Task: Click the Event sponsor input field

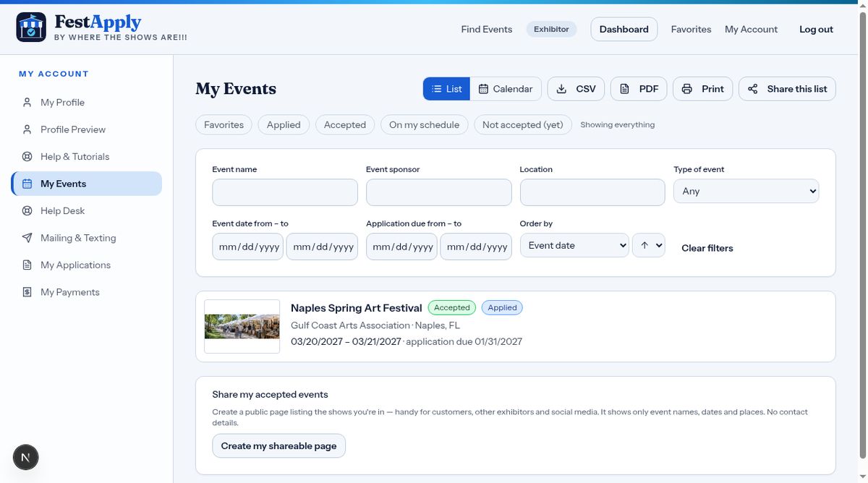Action: coord(439,192)
